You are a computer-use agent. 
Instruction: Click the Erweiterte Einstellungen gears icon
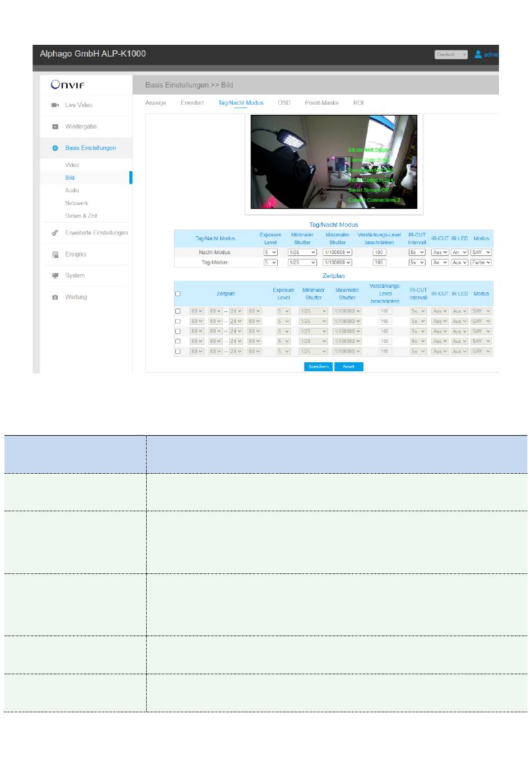click(x=55, y=232)
